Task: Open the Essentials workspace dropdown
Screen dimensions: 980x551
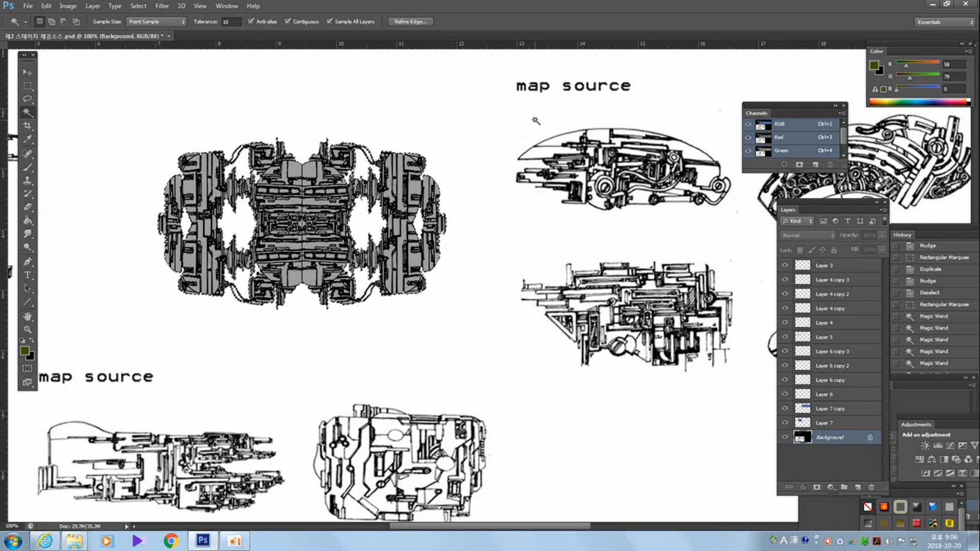Action: 945,22
